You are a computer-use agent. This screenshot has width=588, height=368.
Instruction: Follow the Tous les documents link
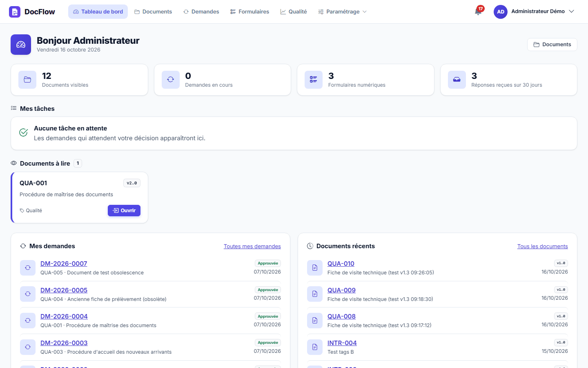543,246
